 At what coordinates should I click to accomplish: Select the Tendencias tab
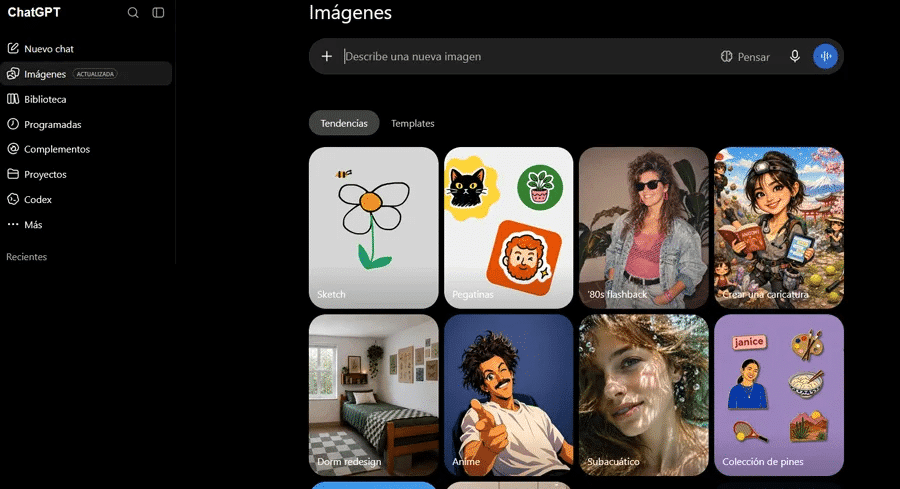(344, 123)
